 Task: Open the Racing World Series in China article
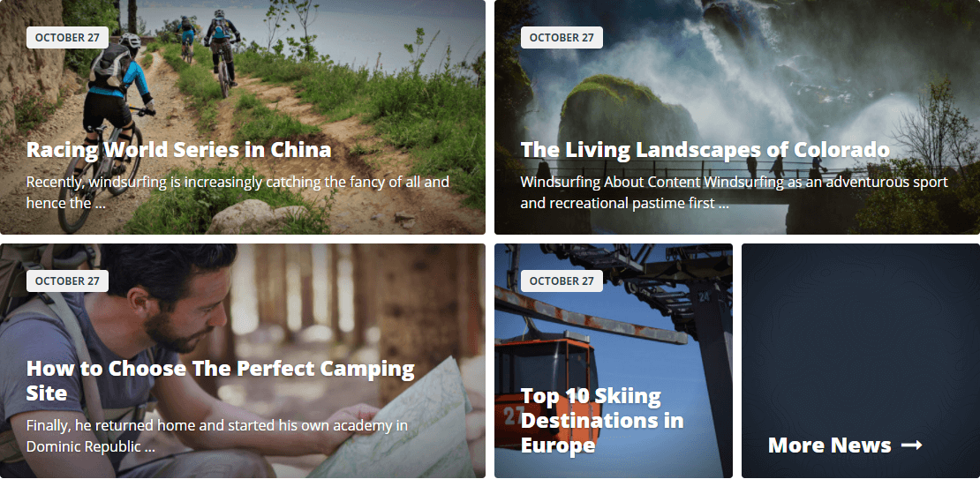[178, 150]
